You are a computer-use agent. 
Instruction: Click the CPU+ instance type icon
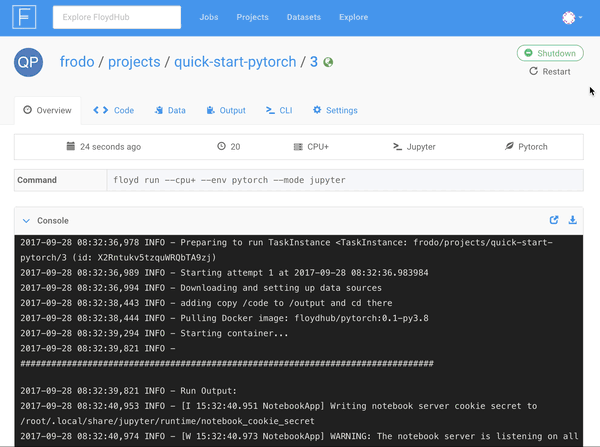298,147
